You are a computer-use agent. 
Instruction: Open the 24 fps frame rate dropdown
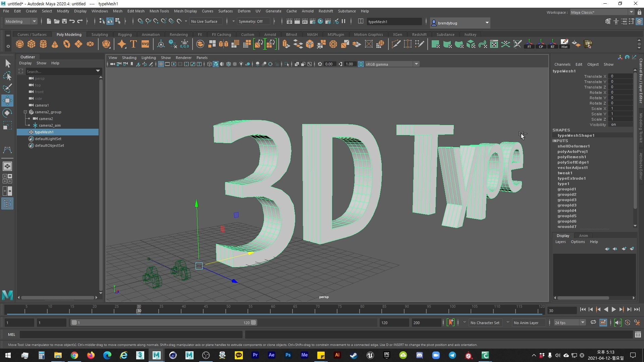pos(570,322)
